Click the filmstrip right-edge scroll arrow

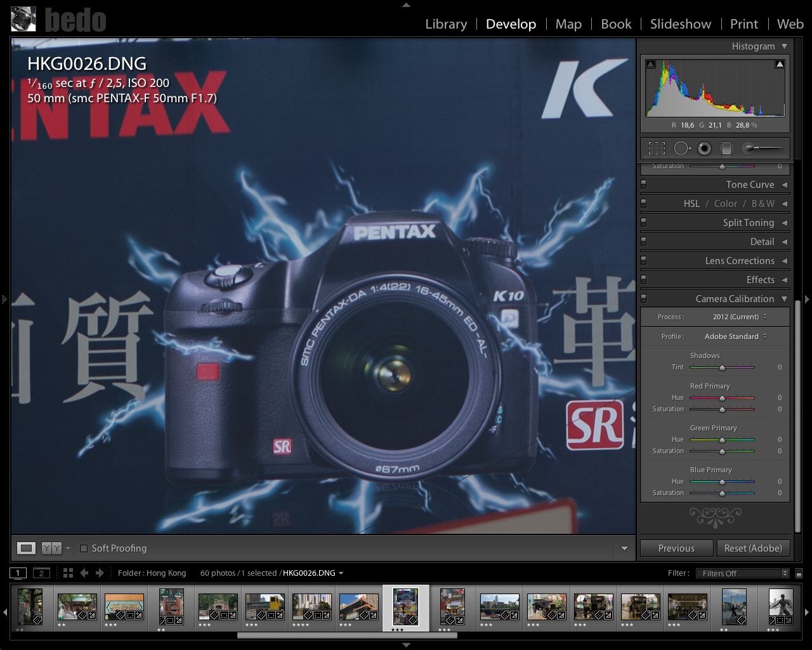806,612
